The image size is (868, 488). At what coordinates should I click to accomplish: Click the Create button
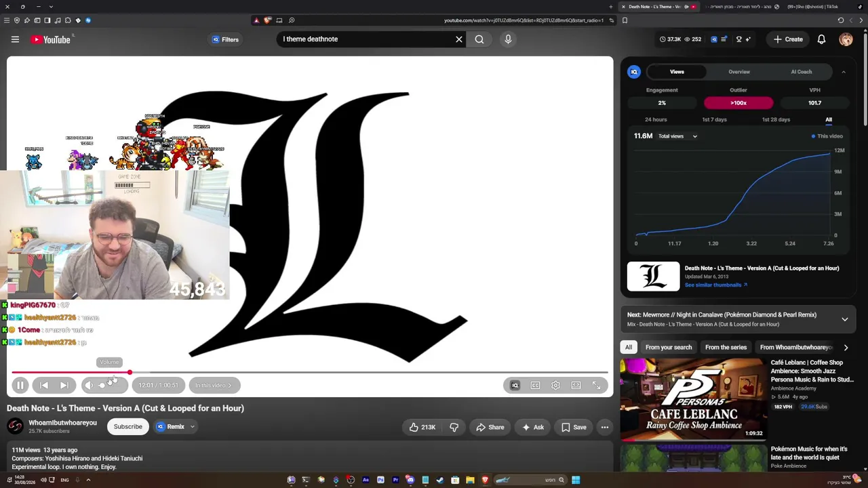[x=788, y=39]
